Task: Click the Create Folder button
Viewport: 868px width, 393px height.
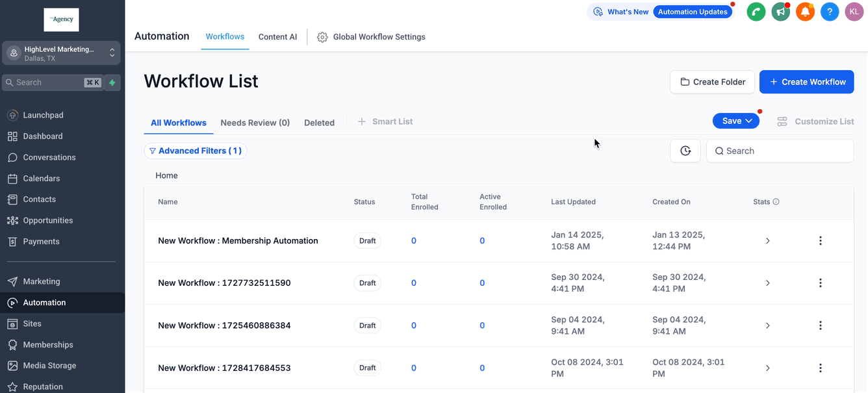Action: [712, 82]
